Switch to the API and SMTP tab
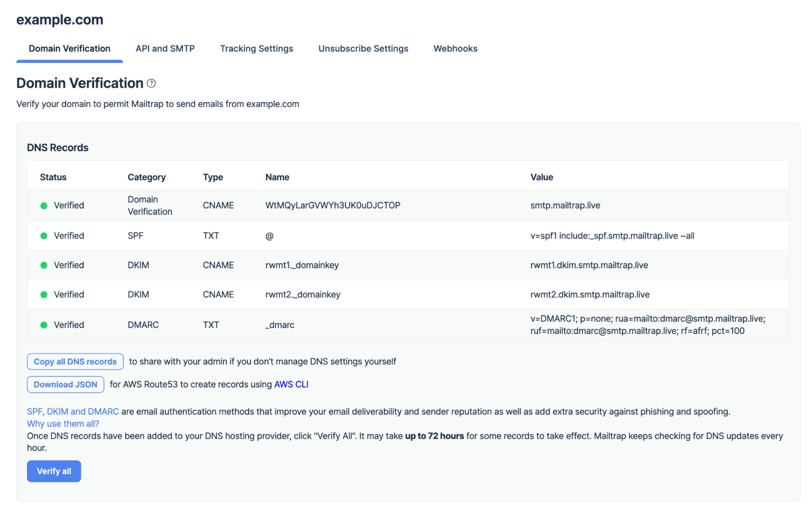 (165, 48)
